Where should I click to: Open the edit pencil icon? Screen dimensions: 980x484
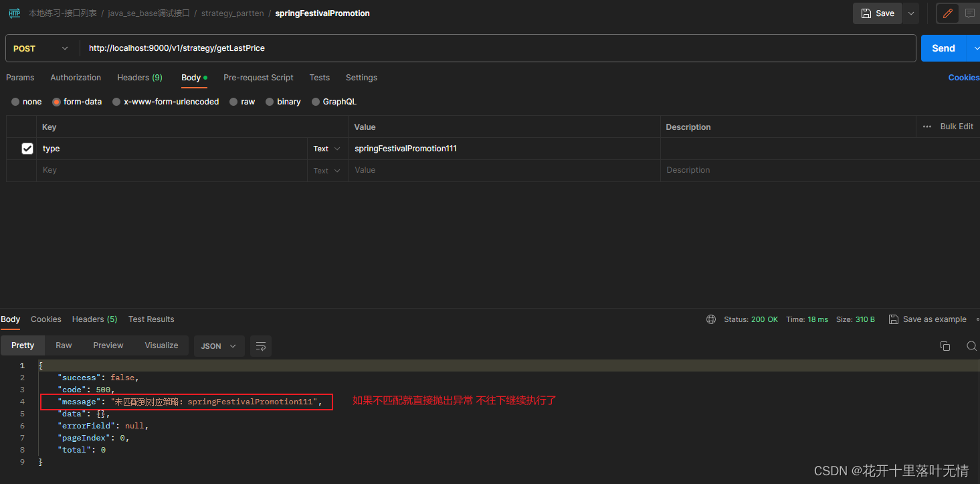click(x=948, y=13)
